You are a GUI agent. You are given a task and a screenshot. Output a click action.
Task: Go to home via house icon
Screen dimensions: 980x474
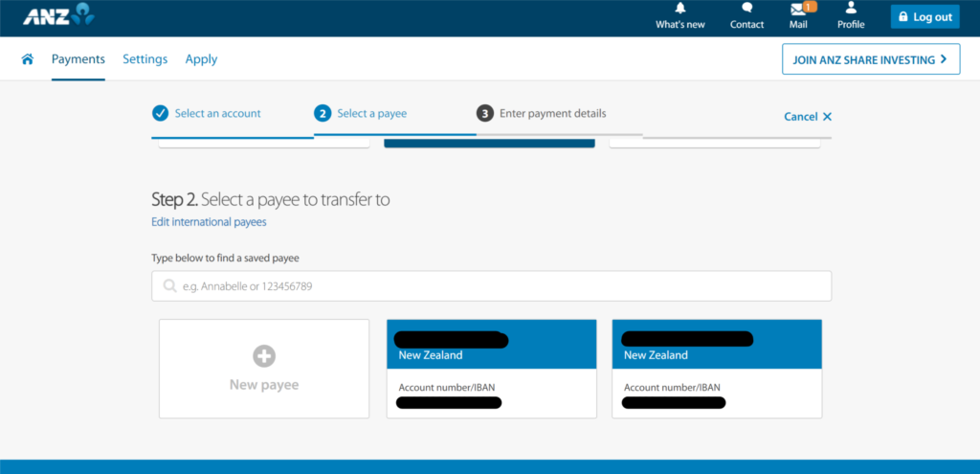click(28, 59)
